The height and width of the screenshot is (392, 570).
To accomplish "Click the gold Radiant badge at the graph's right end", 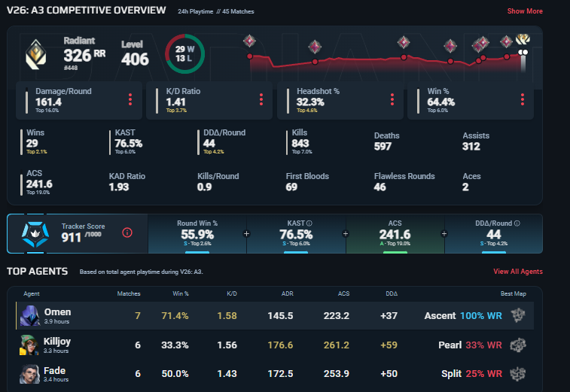I will click(523, 38).
